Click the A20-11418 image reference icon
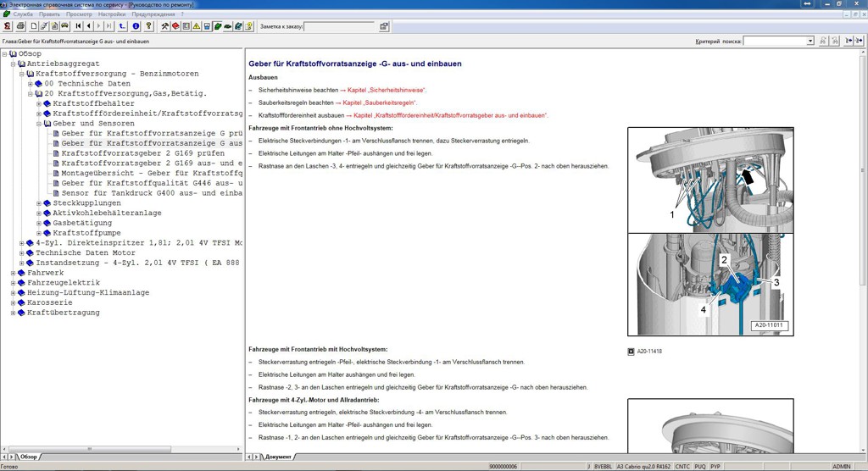This screenshot has height=471, width=868. 631,352
